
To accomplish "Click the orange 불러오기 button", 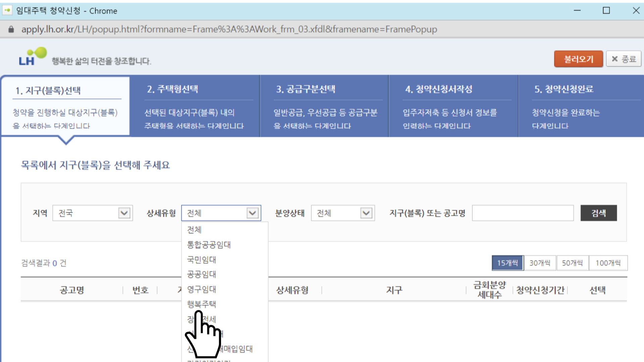I will click(x=578, y=59).
